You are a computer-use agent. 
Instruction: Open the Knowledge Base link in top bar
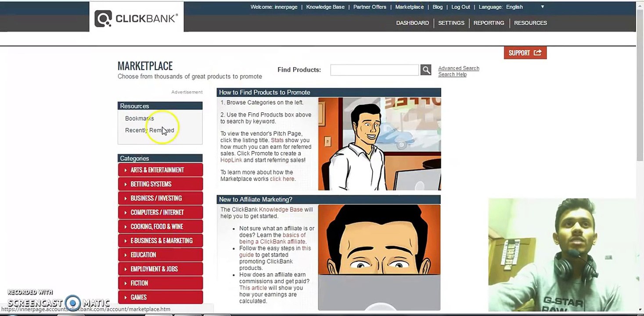[325, 7]
